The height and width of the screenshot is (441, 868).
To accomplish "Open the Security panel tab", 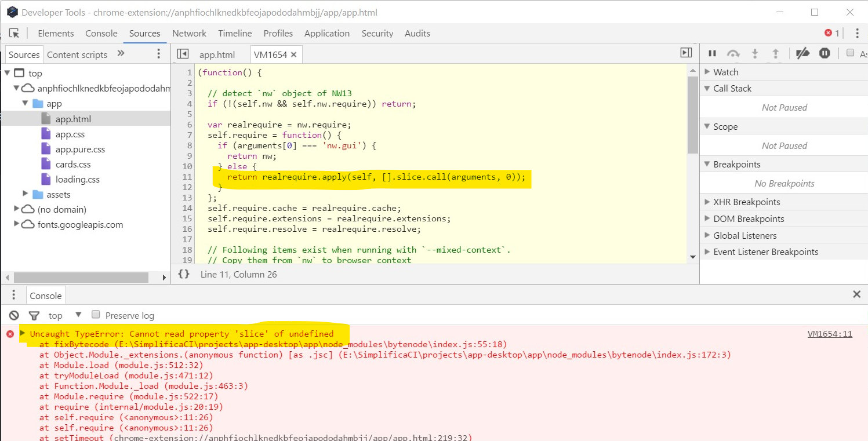I will [377, 34].
